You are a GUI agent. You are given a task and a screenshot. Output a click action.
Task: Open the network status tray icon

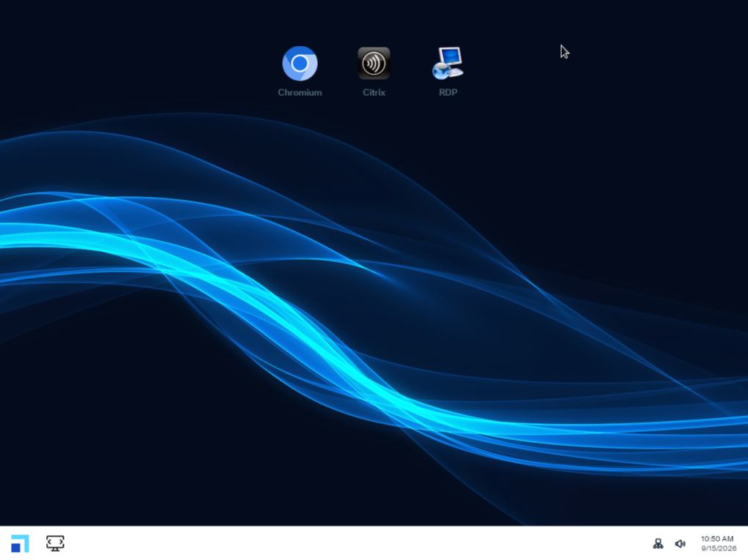(659, 543)
